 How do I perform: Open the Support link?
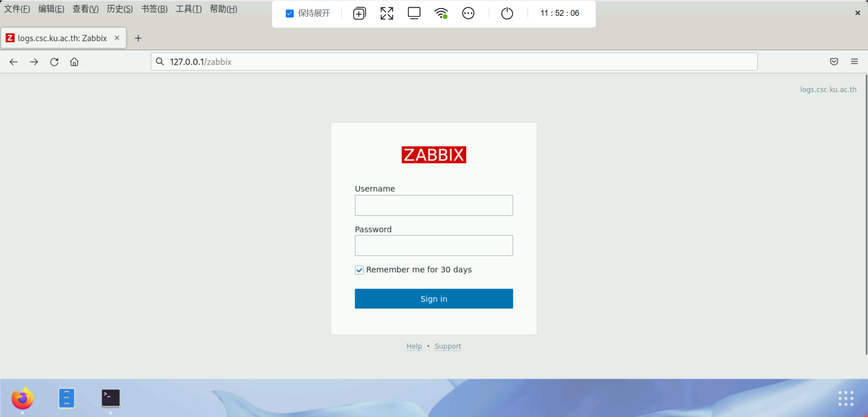pos(448,346)
